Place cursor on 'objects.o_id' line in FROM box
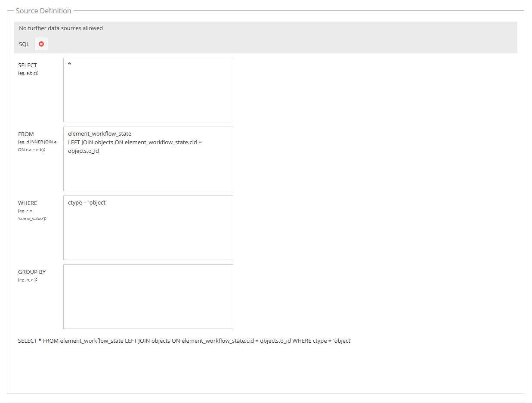 83,151
